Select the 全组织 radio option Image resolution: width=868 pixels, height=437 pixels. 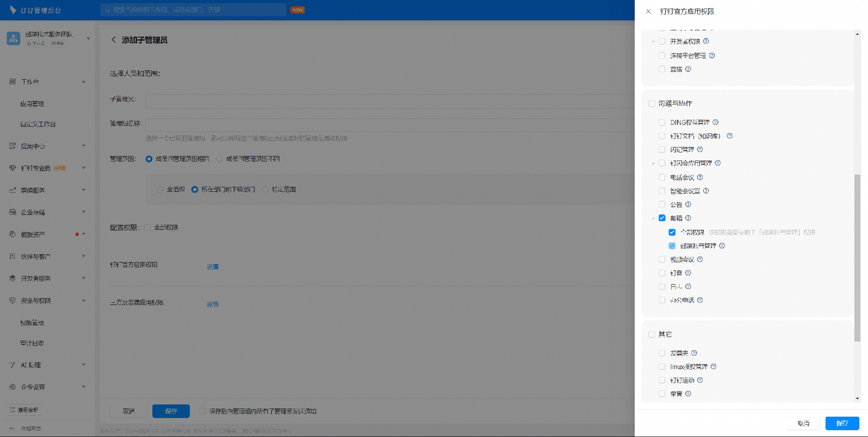click(x=160, y=190)
